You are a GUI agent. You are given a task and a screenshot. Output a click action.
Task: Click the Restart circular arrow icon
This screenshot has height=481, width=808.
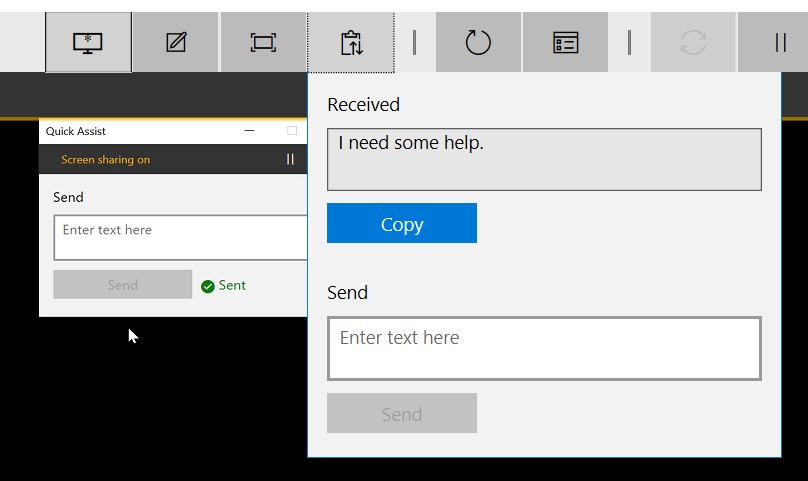(x=478, y=42)
